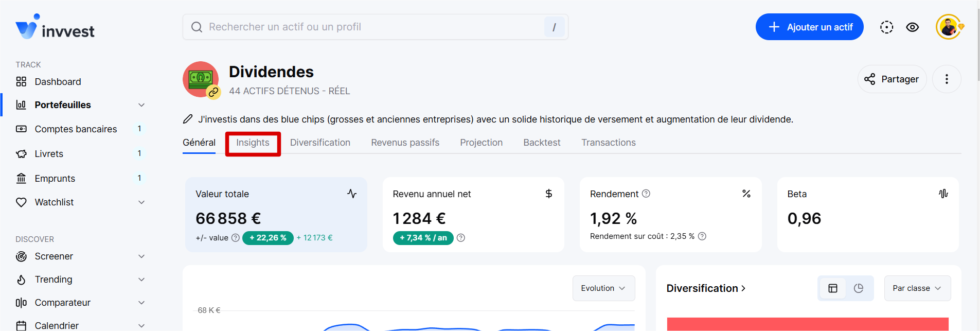Open the Dashboard grid icon
Viewport: 980px width, 331px height.
(21, 81)
